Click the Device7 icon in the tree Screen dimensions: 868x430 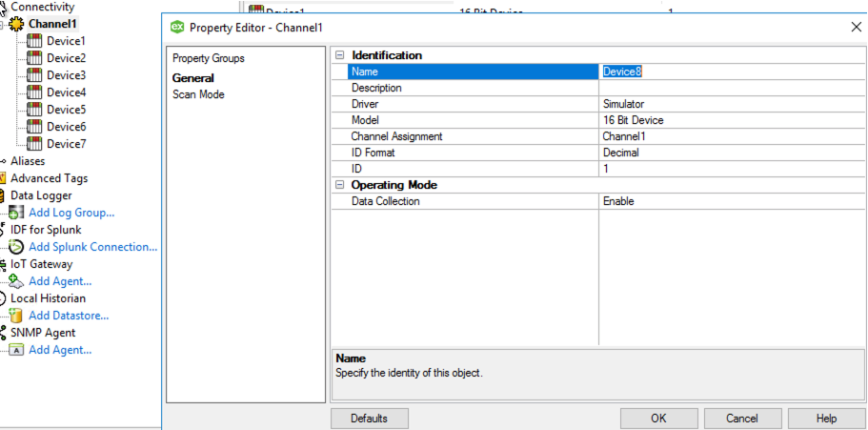(x=35, y=144)
